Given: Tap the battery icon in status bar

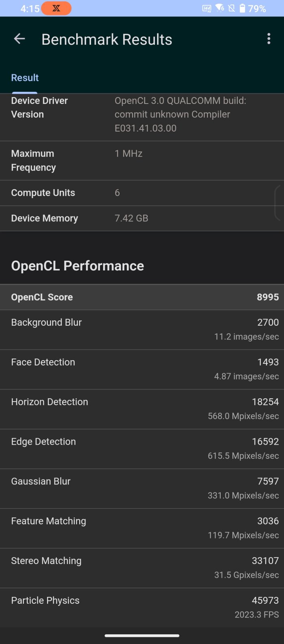Looking at the screenshot, I should (242, 9).
